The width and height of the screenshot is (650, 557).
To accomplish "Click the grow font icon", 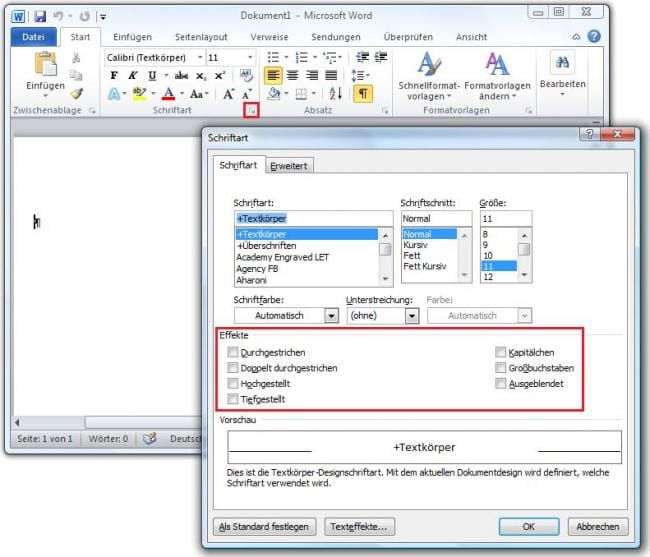I will click(x=229, y=94).
